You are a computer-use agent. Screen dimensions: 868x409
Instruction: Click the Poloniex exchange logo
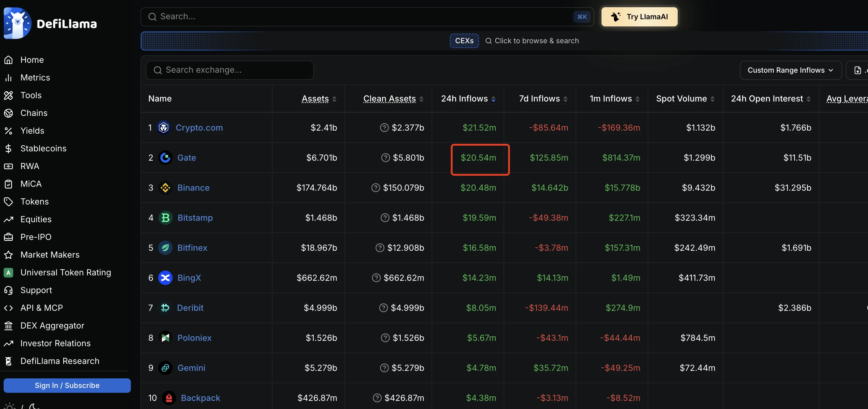click(x=165, y=338)
